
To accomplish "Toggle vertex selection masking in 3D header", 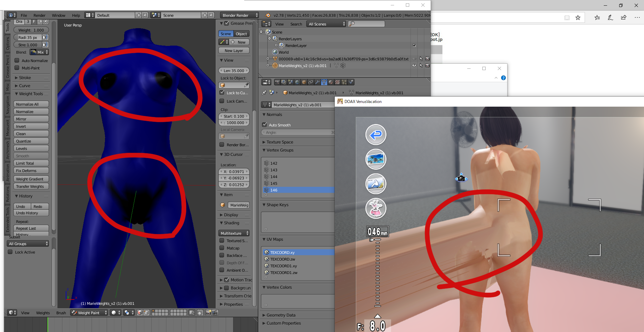I will pyautogui.click(x=146, y=313).
